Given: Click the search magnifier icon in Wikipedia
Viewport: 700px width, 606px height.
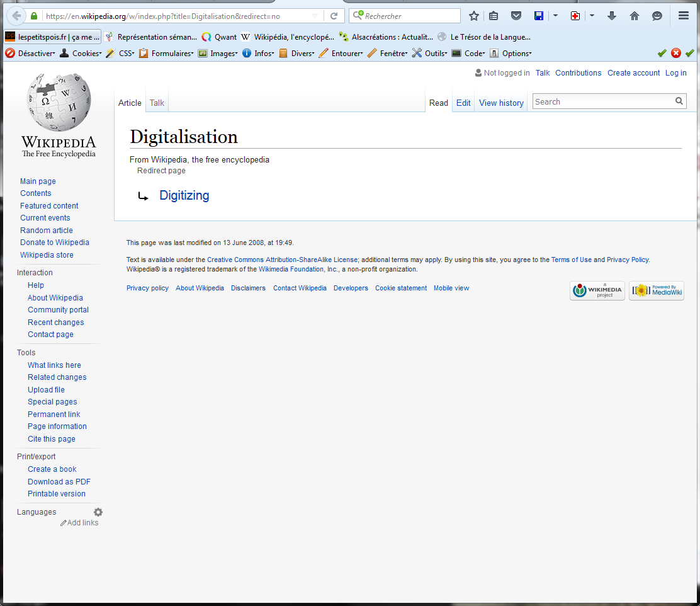Looking at the screenshot, I should point(679,101).
